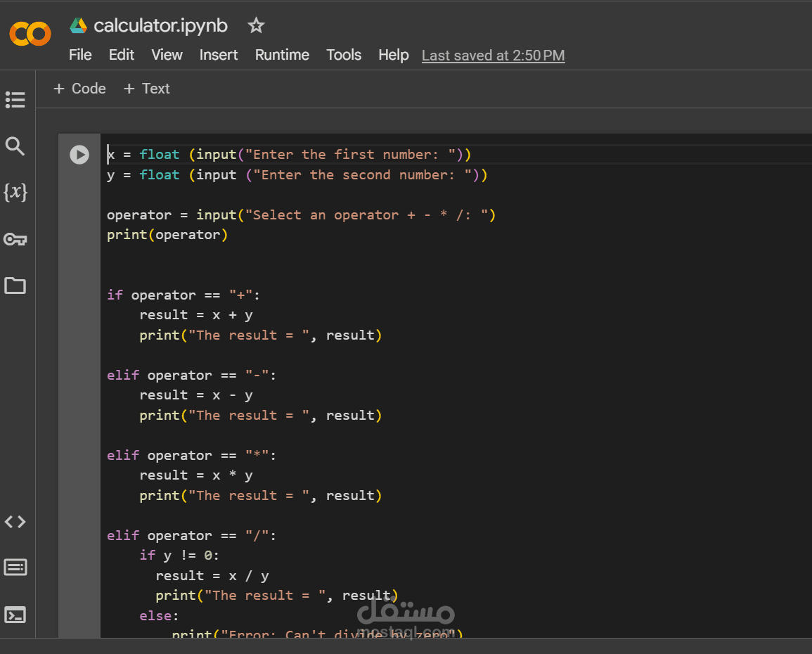Image resolution: width=812 pixels, height=654 pixels.
Task: Open the Tools menu
Action: 344,55
